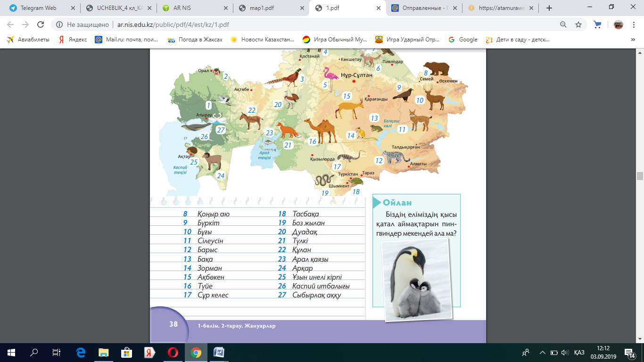Click the 'Ақбөкен' legend entry

tap(211, 277)
